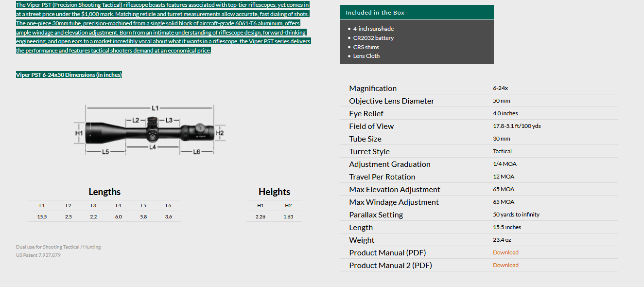Select the Turret Style value Tactical
The height and width of the screenshot is (287, 644).
(502, 151)
